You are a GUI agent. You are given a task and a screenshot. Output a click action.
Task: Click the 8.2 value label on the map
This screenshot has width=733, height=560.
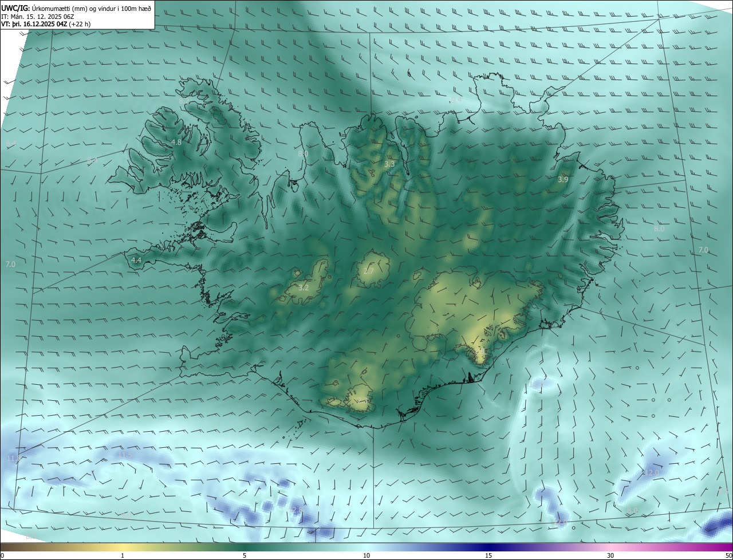pyautogui.click(x=183, y=101)
